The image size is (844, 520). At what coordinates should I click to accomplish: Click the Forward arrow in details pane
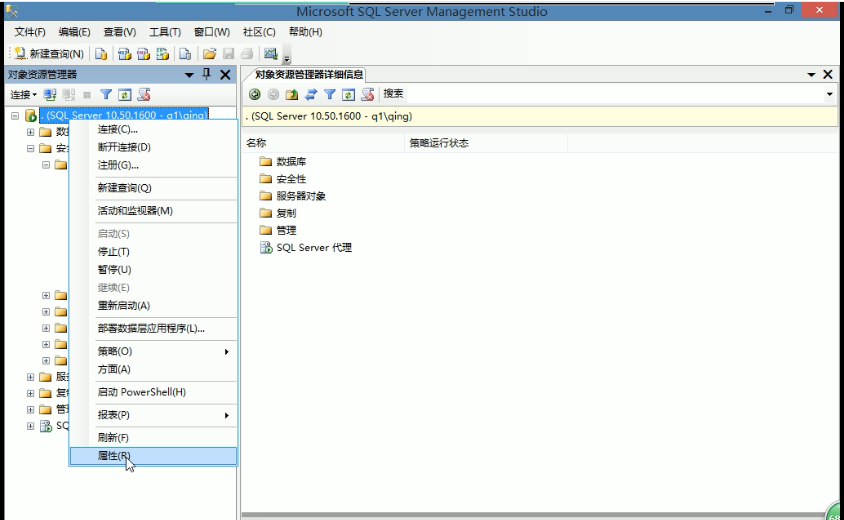pyautogui.click(x=273, y=95)
